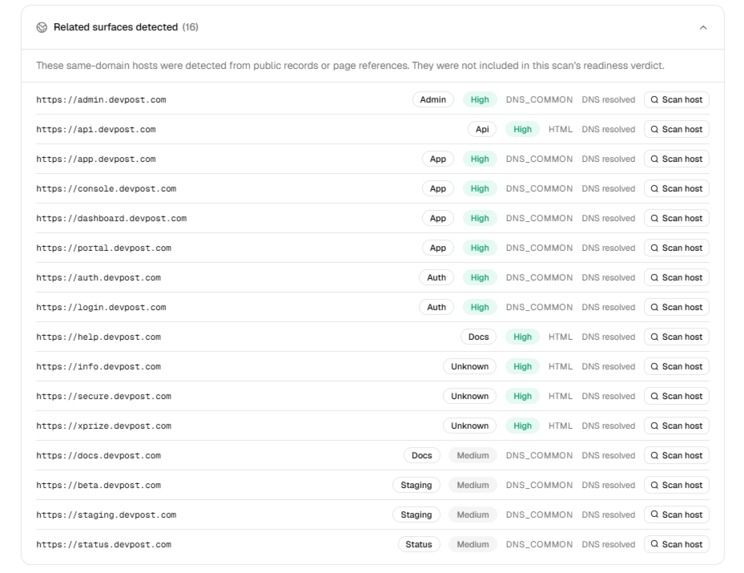The height and width of the screenshot is (573, 744).
Task: Click the High badge on the portal.devpost.com row
Action: (x=480, y=248)
